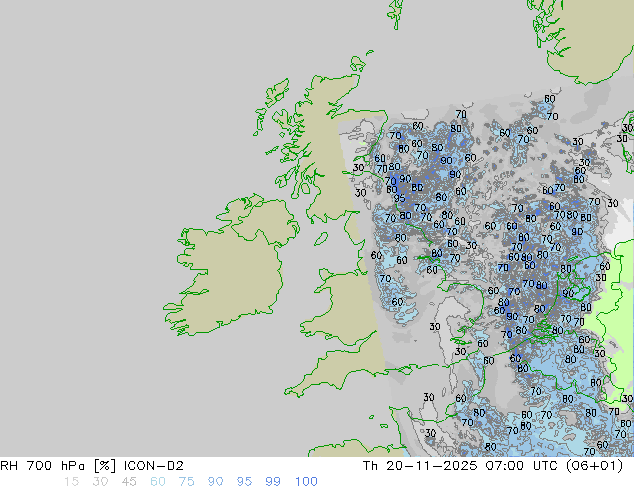Click the dark blue legend value 100

[x=306, y=482]
